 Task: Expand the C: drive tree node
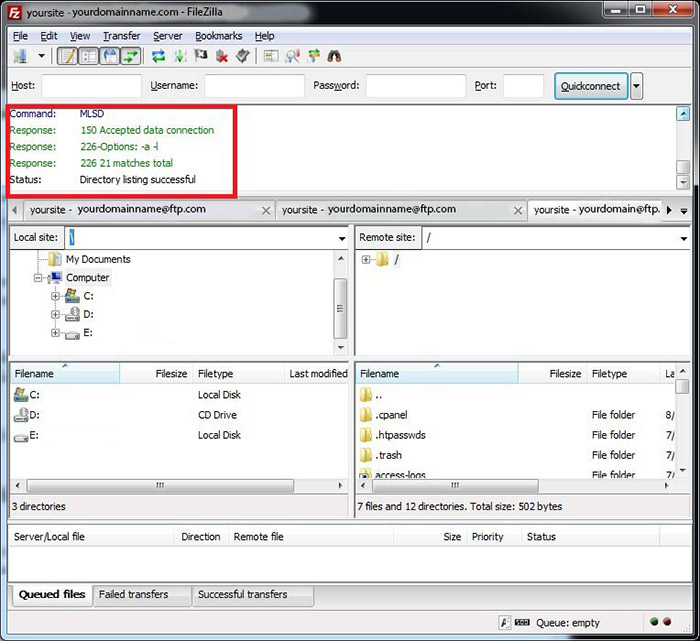[x=55, y=296]
